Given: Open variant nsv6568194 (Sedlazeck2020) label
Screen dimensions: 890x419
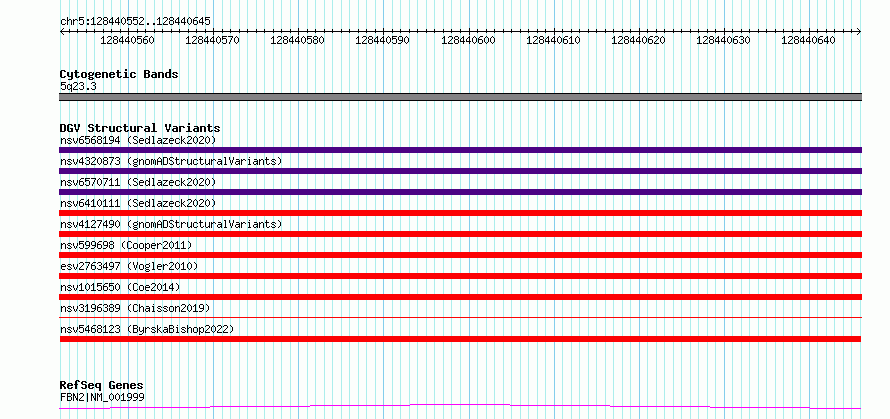Looking at the screenshot, I should pyautogui.click(x=138, y=140).
